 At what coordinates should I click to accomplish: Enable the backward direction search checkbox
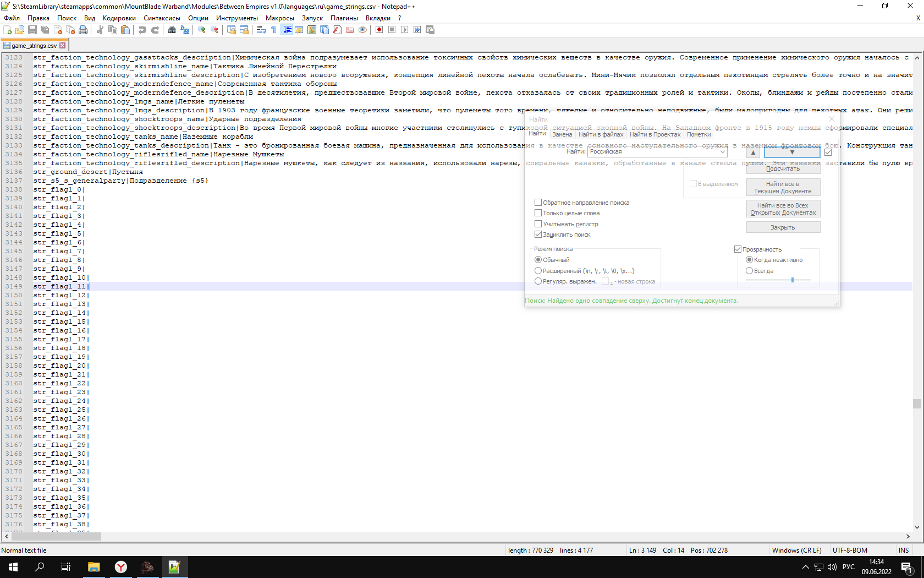[538, 203]
